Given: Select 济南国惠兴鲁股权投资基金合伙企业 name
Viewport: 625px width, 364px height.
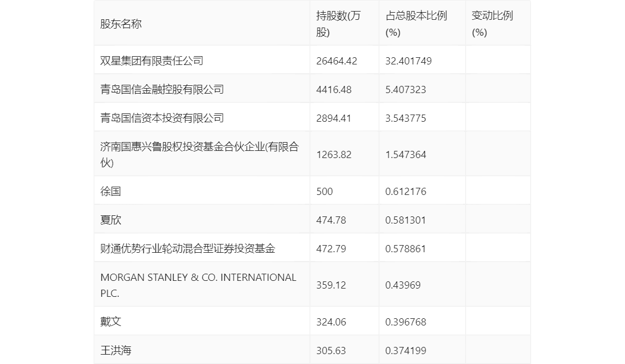Looking at the screenshot, I should (x=200, y=155).
